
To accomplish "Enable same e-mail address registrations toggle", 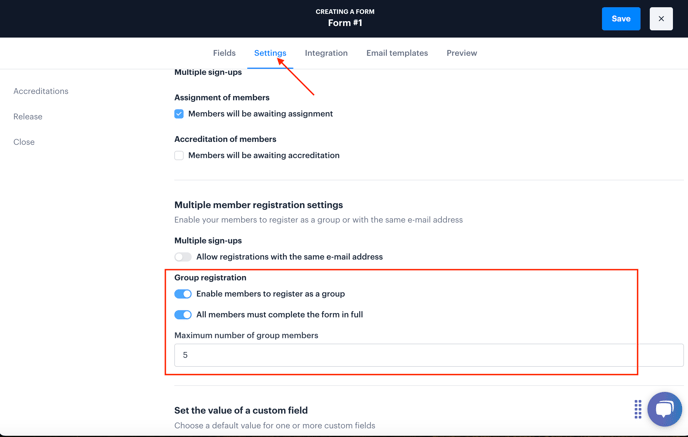I will click(x=183, y=257).
